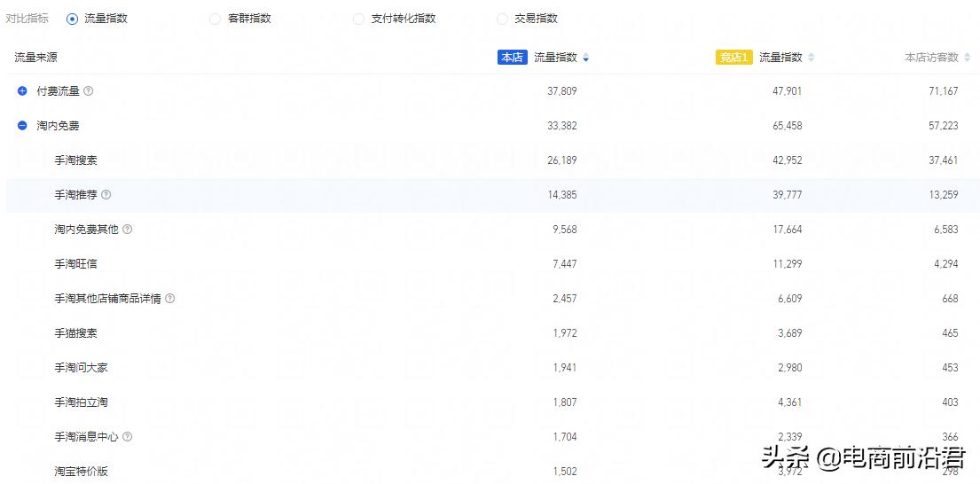Click the 手淘其他店铺商品详情 row label

(x=107, y=299)
